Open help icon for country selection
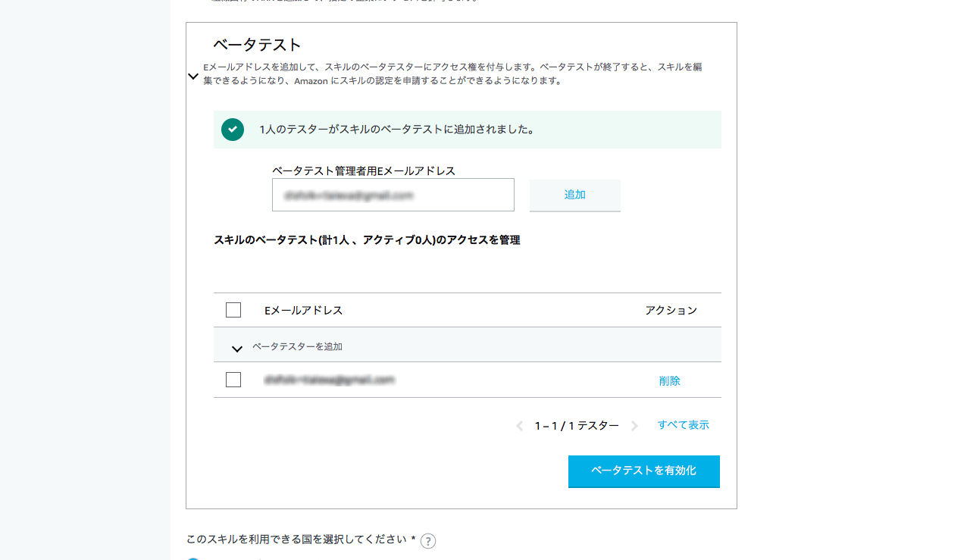The height and width of the screenshot is (560, 970). [428, 541]
